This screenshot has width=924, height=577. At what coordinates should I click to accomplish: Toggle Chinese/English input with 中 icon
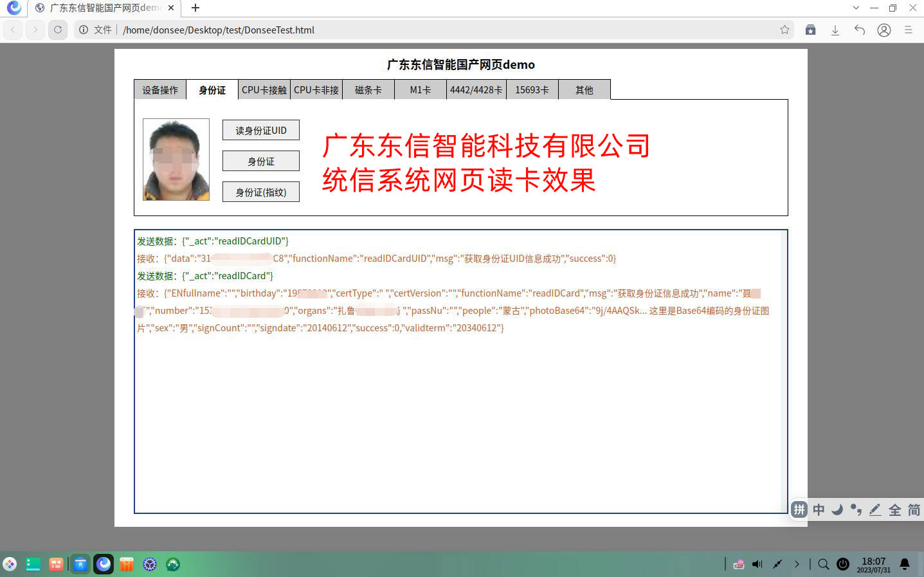click(x=818, y=509)
